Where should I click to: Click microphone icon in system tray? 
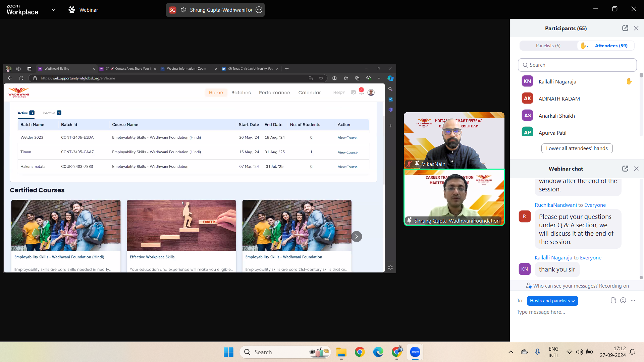(x=537, y=352)
